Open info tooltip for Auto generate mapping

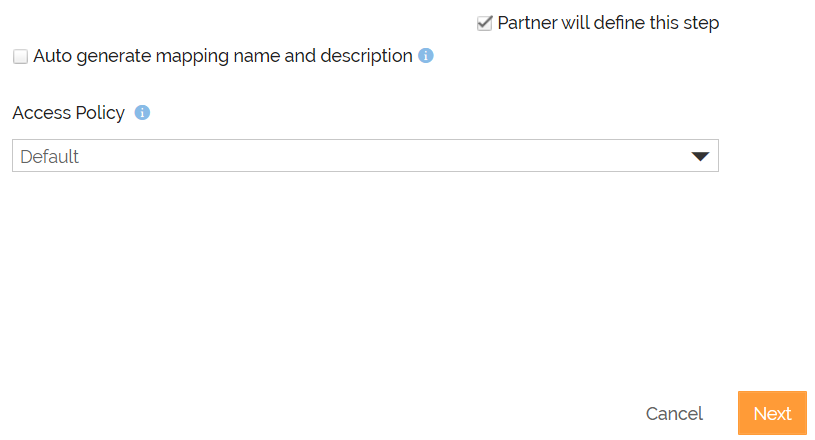[426, 56]
